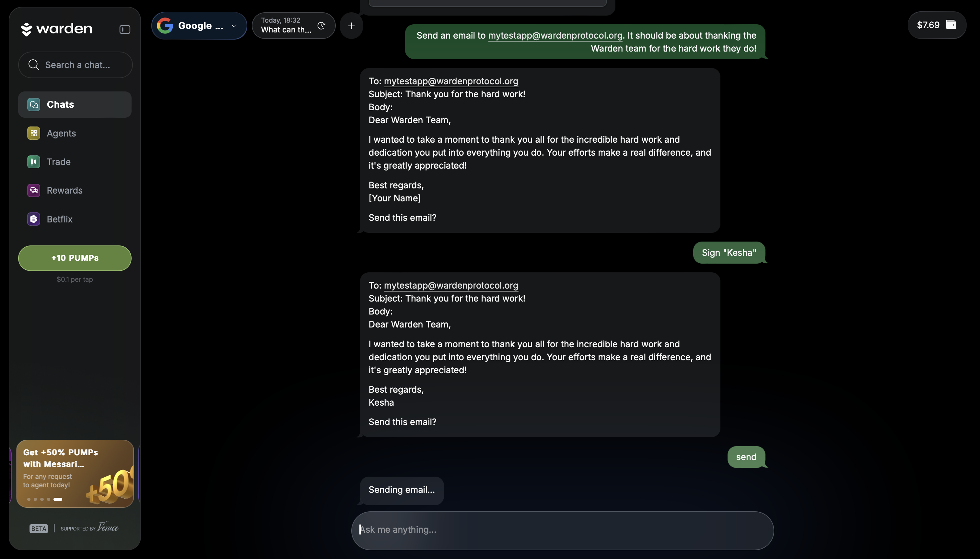Click the Warden logo

click(56, 29)
